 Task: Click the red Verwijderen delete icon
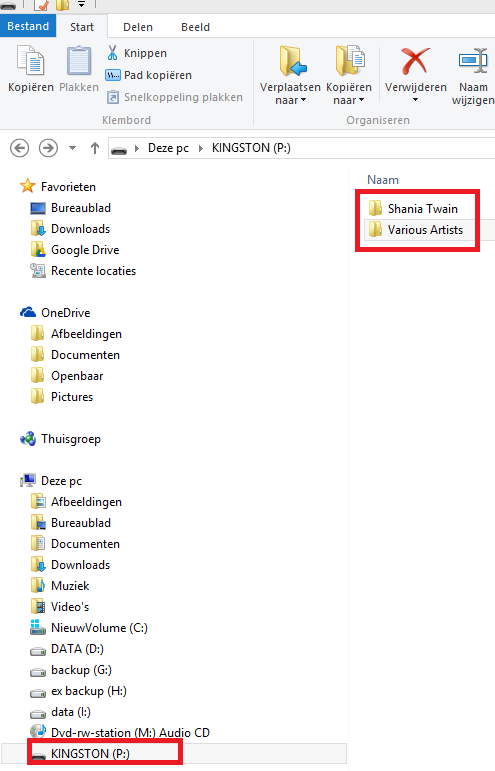click(415, 60)
